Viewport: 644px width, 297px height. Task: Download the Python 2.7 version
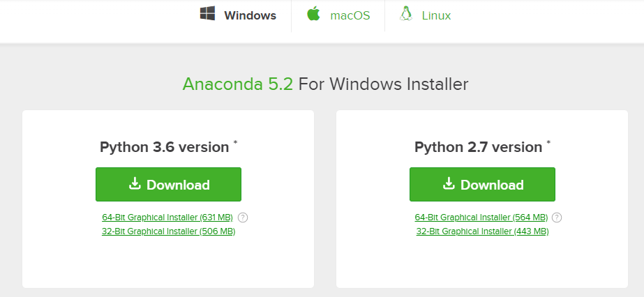(482, 184)
